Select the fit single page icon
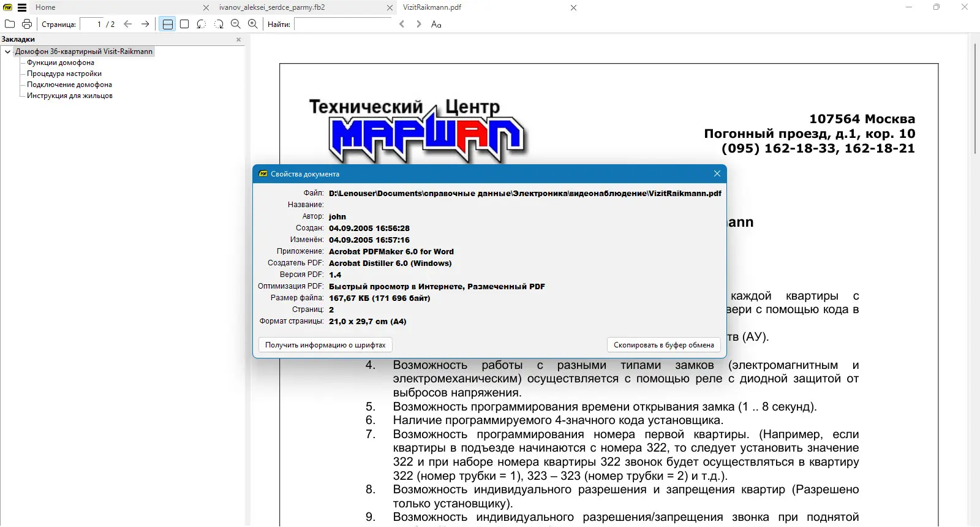The height and width of the screenshot is (527, 980). click(x=184, y=24)
